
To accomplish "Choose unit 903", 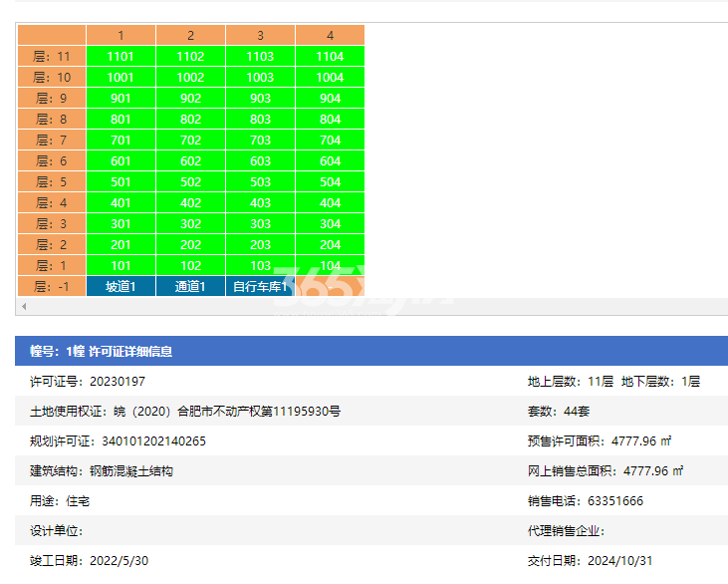I will pos(260,98).
